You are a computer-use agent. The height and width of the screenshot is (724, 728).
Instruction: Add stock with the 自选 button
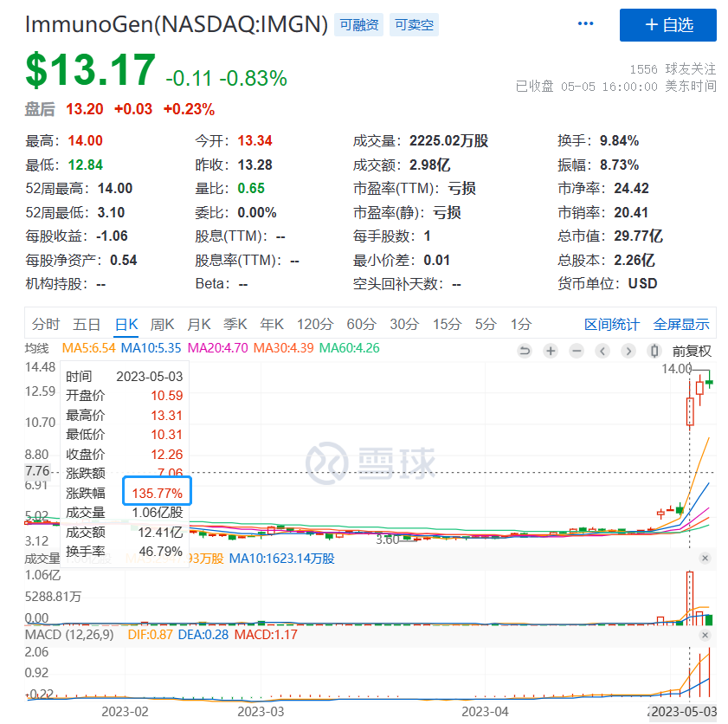coord(667,25)
